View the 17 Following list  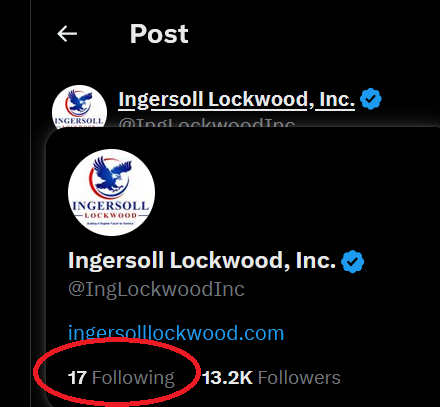click(121, 378)
